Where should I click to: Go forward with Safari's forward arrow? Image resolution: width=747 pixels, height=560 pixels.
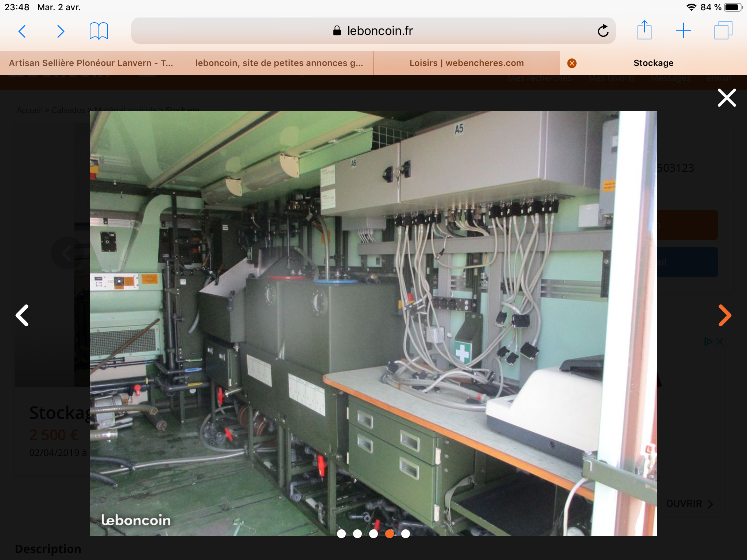[61, 31]
